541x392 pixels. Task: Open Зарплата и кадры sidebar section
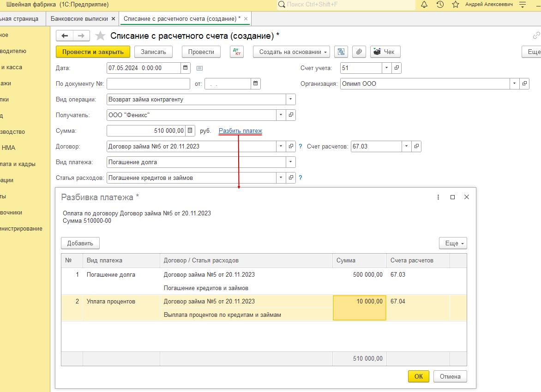click(x=18, y=164)
